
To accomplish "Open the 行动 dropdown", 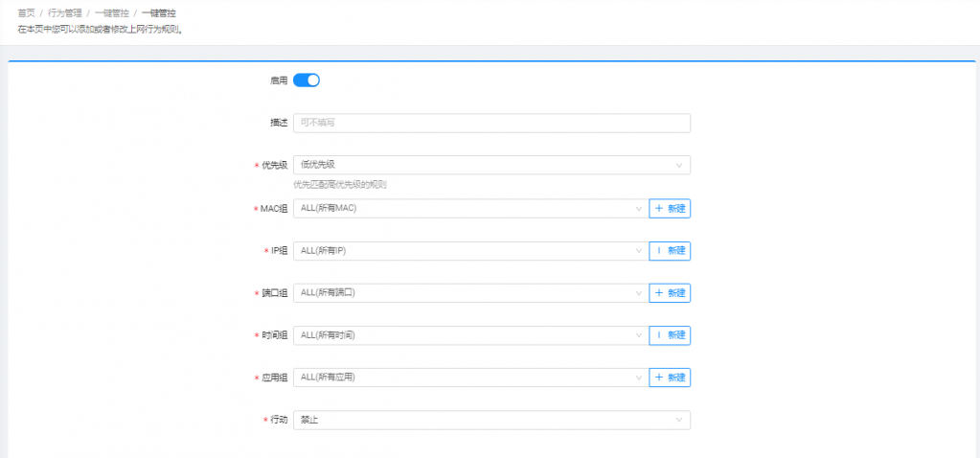I will (491, 420).
